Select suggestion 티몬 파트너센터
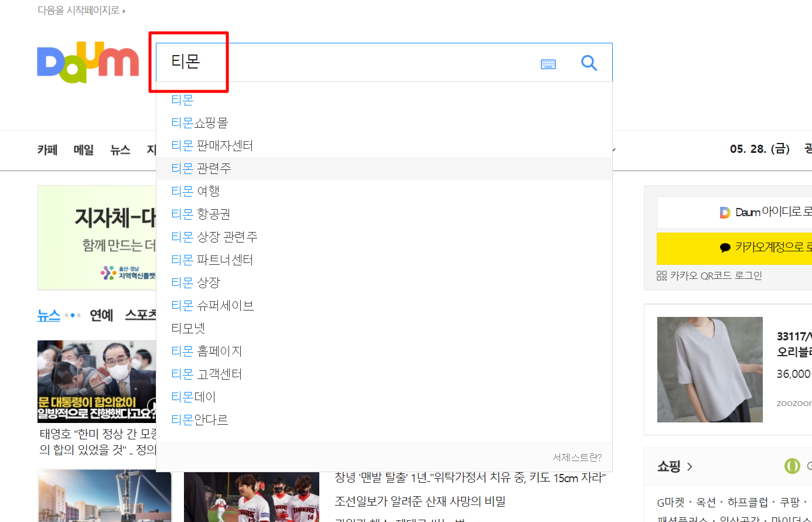Screen dimensions: 812x522 pos(384,260)
